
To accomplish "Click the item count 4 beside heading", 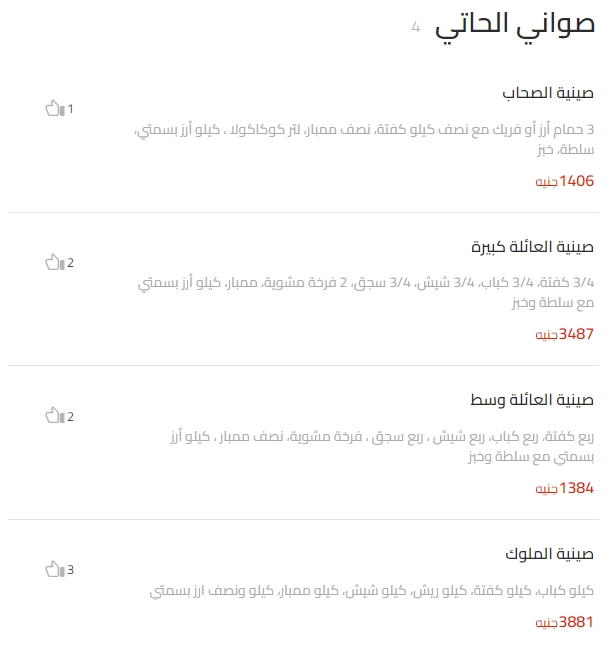I will click(416, 27).
